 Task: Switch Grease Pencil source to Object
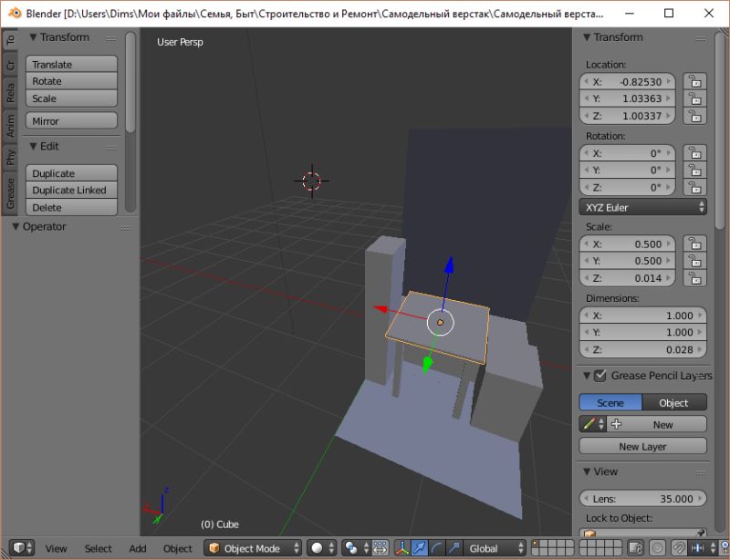pos(676,402)
